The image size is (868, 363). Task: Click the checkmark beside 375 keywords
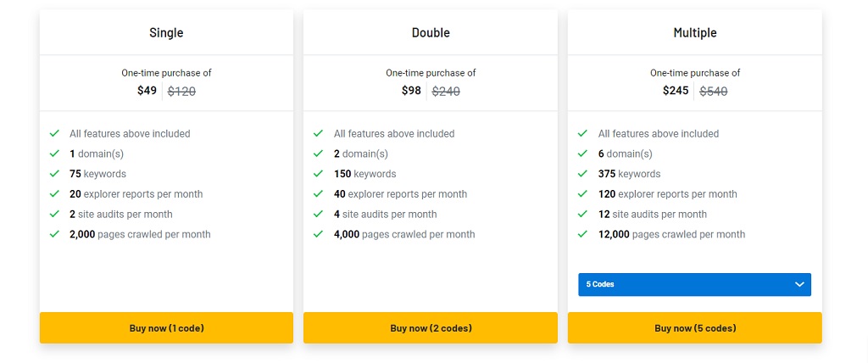[x=582, y=174]
